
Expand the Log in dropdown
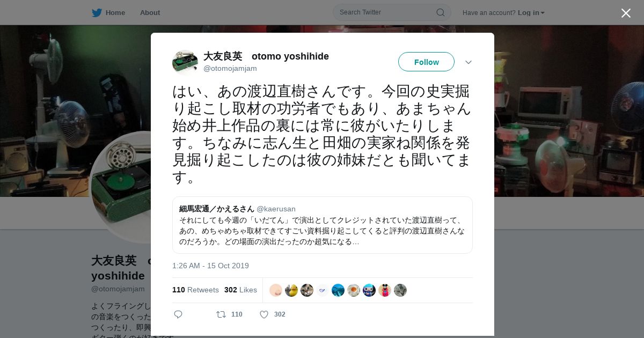coord(531,12)
